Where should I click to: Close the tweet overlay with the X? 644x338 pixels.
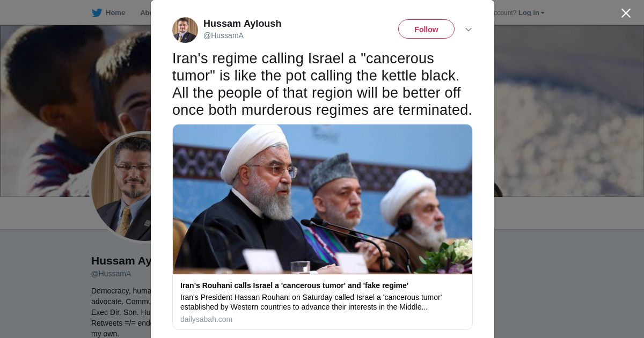pyautogui.click(x=626, y=13)
